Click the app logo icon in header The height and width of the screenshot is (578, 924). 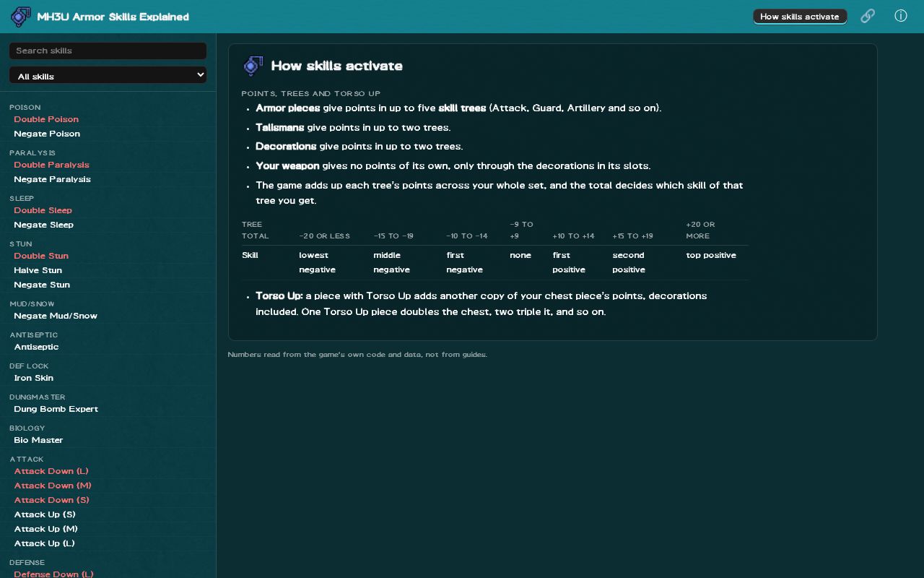[x=20, y=17]
